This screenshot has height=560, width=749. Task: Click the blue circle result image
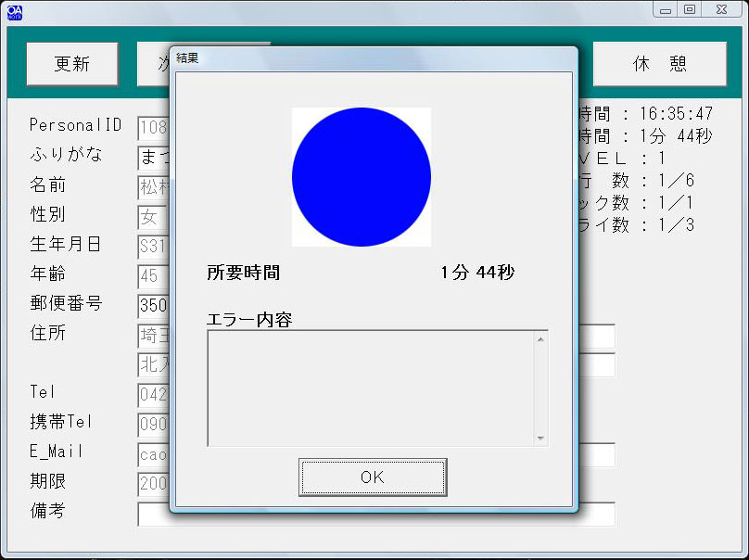(362, 177)
